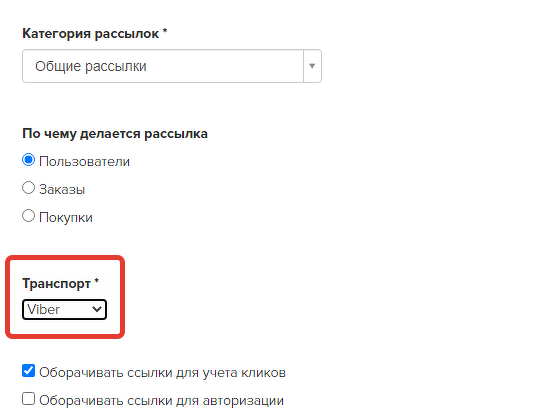544x415 pixels.
Task: Choose the Заказы radio button
Action: click(x=28, y=188)
